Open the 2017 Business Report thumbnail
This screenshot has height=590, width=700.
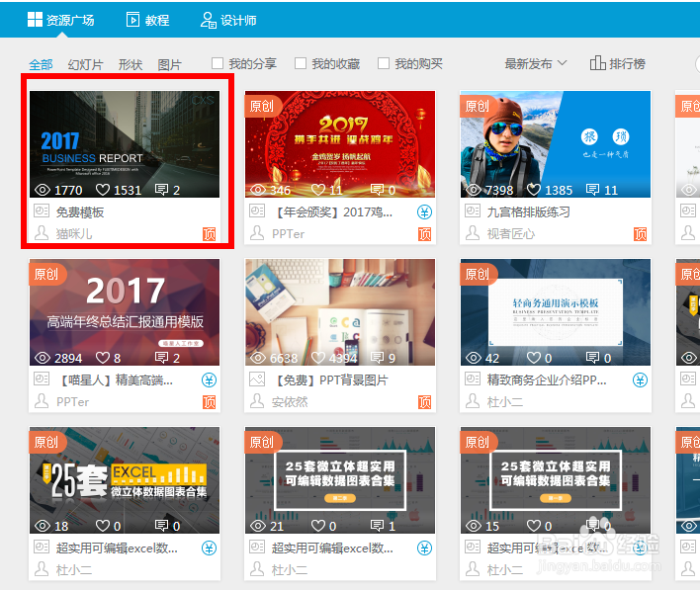(x=125, y=144)
